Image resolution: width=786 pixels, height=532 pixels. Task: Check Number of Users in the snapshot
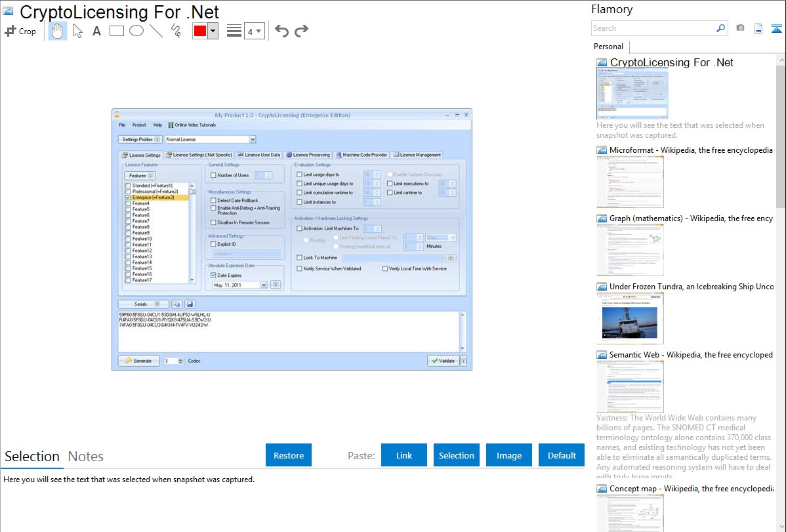click(x=213, y=175)
